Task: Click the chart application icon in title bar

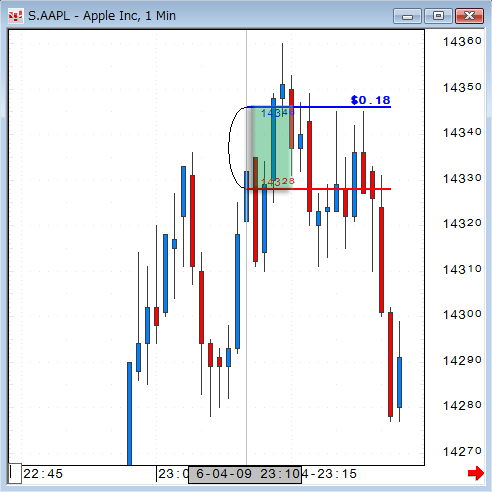Action: [15, 16]
